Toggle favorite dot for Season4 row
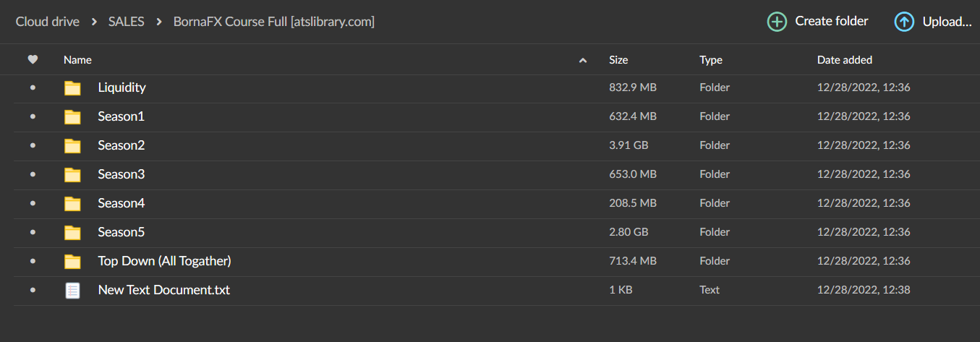Screen dimensions: 980x342 (x=33, y=203)
